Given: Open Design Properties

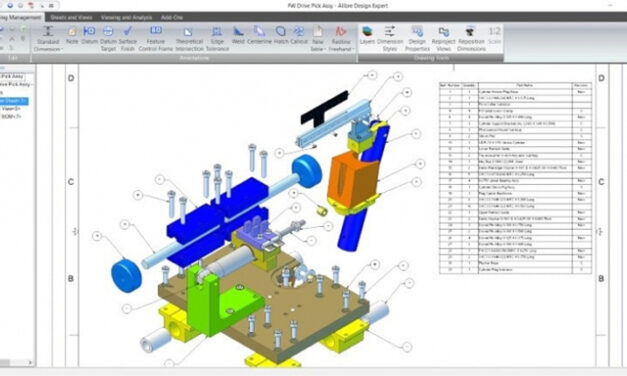Looking at the screenshot, I should coord(417,38).
